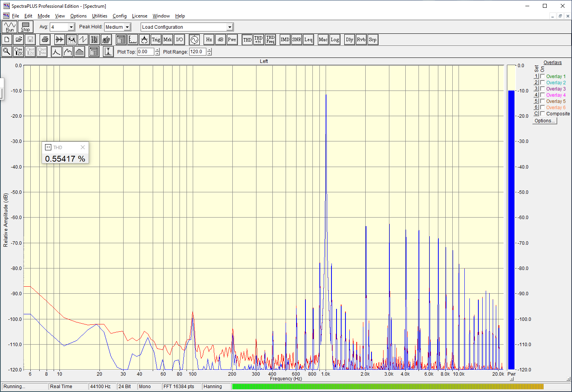Enable the Overlay 5 checkbox
This screenshot has width=572, height=392.
[x=542, y=101]
